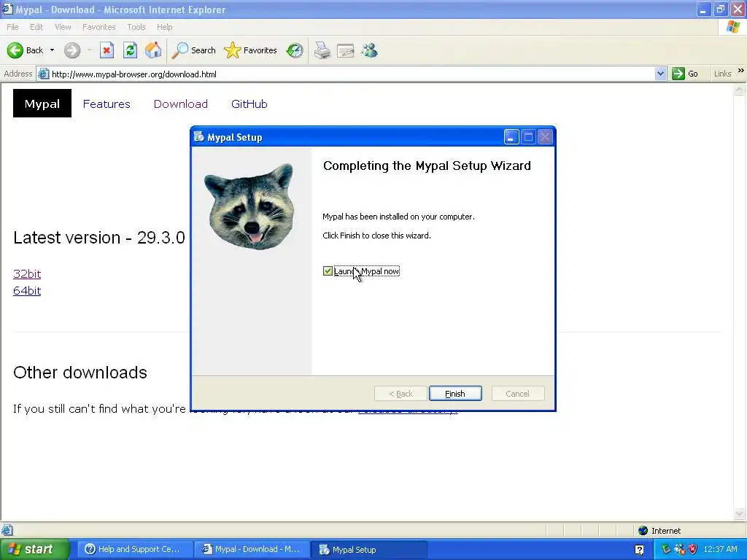
Task: Click the red security shield tray icon
Action: pos(693,550)
